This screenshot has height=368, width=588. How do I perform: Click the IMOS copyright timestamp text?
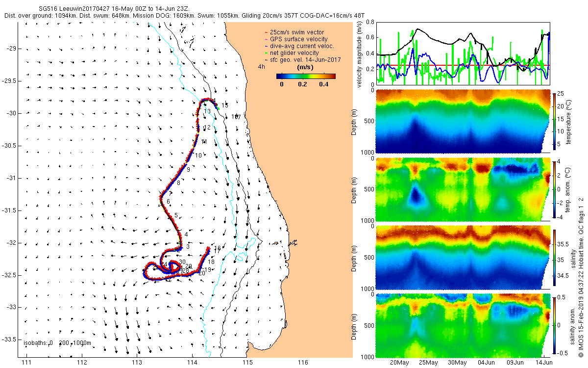click(x=581, y=278)
